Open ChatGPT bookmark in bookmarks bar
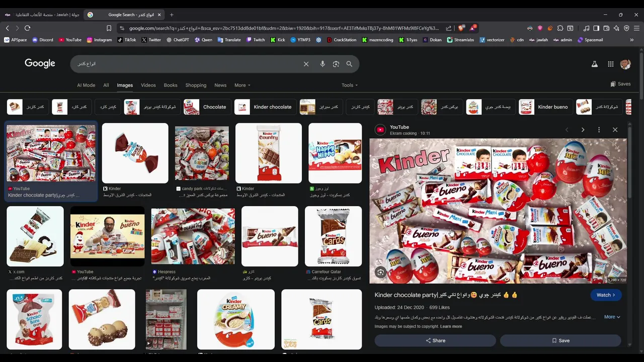644x362 pixels. pyautogui.click(x=177, y=40)
